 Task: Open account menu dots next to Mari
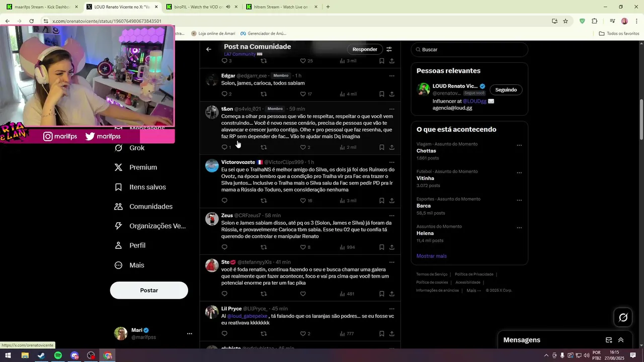pos(190,334)
